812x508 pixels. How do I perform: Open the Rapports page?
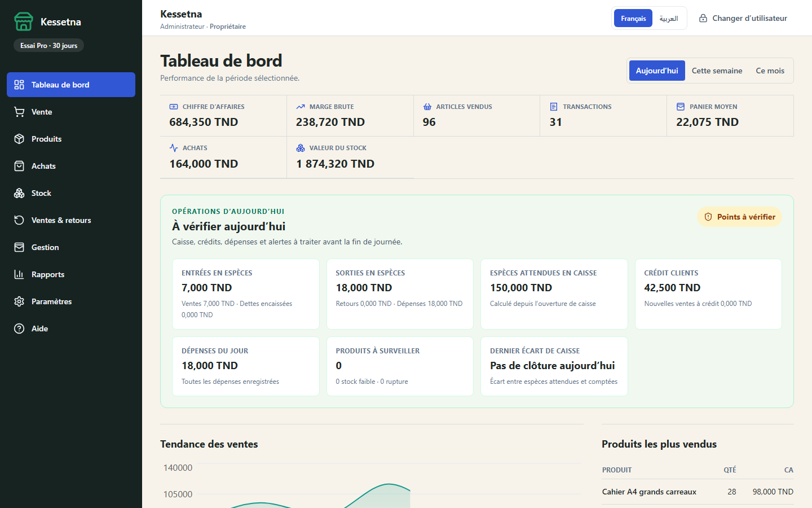(71, 274)
